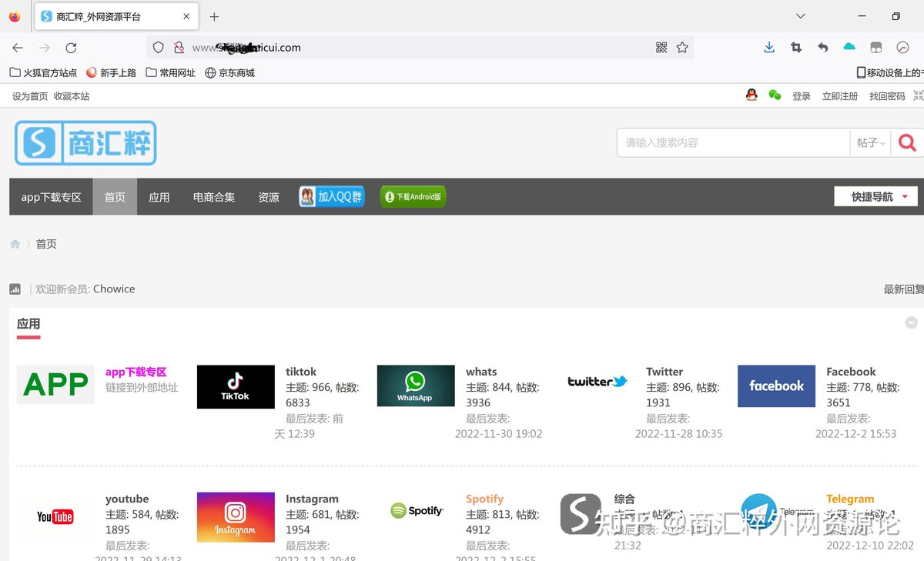Open the tab list dropdown chevron
The image size is (924, 561).
click(801, 16)
